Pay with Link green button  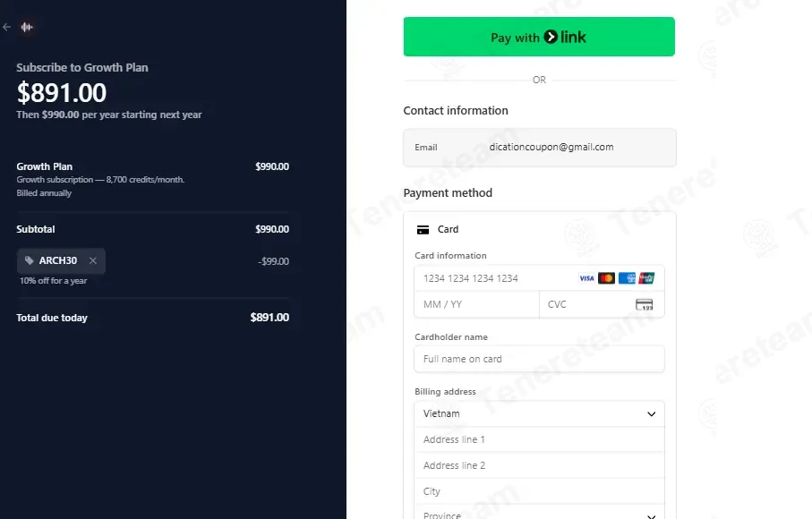[539, 37]
